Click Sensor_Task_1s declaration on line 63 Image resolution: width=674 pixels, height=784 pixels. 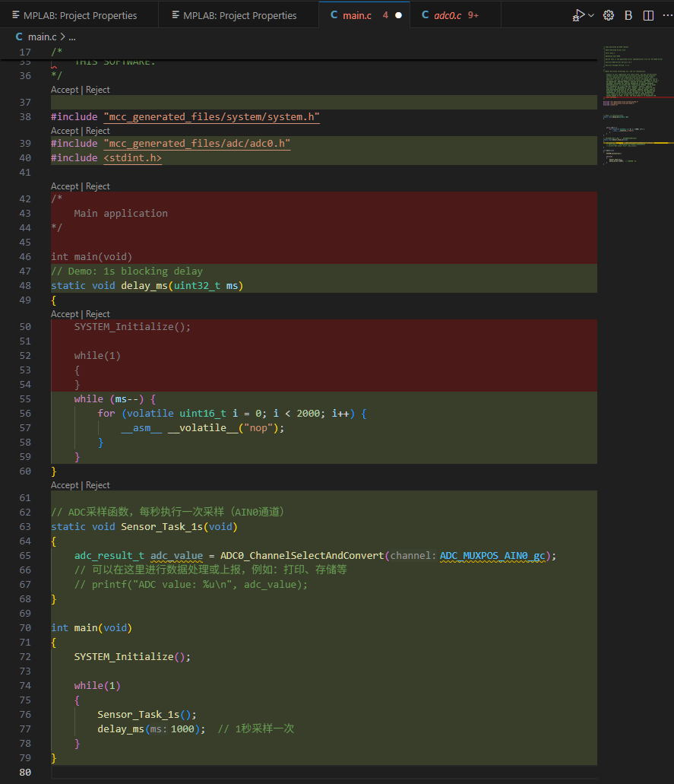coord(162,526)
